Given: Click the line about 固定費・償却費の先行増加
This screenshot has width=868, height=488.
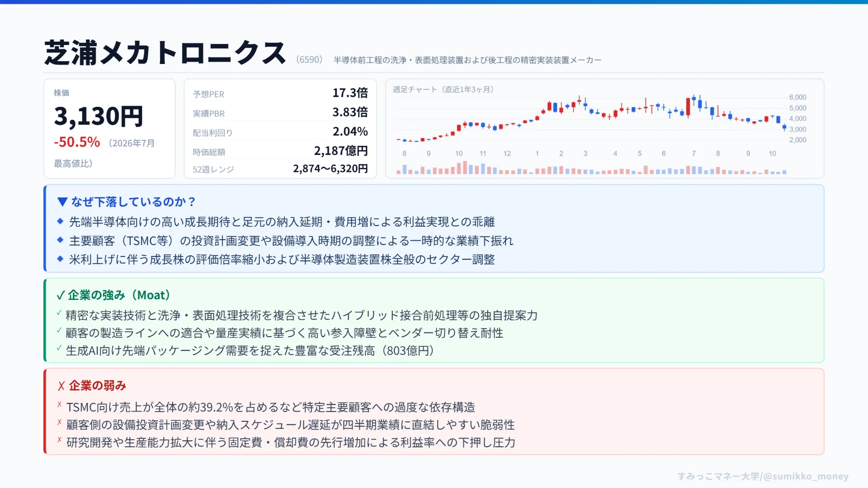Looking at the screenshot, I should click(291, 442).
